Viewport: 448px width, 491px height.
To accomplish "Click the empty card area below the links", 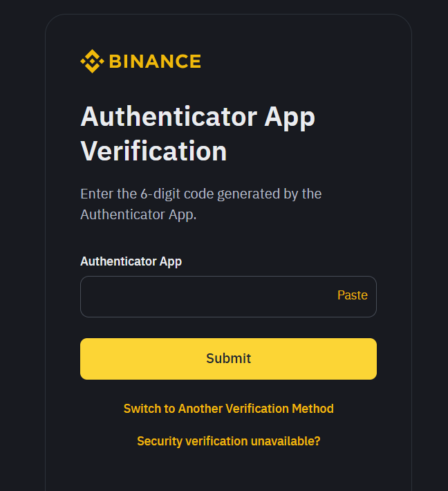I will (228, 471).
